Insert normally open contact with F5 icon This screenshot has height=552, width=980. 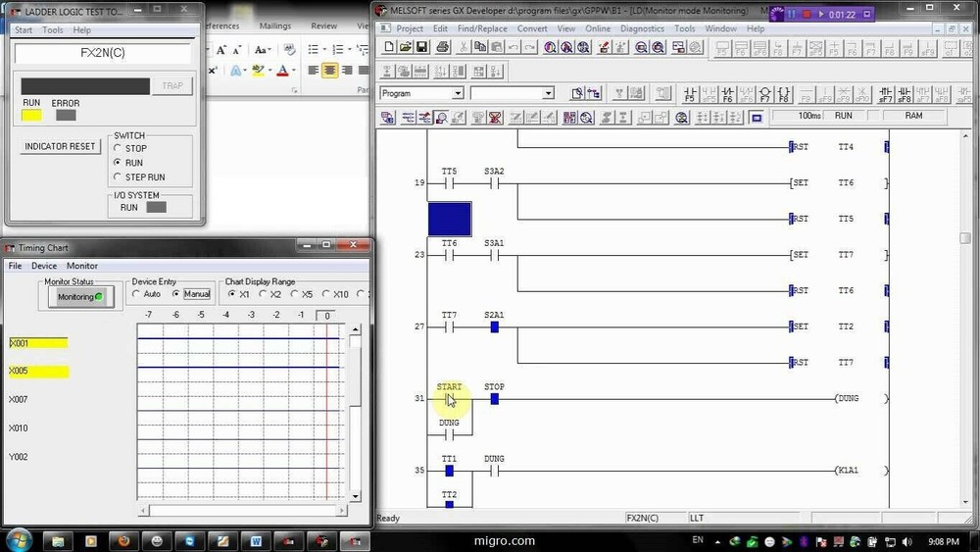click(x=689, y=94)
